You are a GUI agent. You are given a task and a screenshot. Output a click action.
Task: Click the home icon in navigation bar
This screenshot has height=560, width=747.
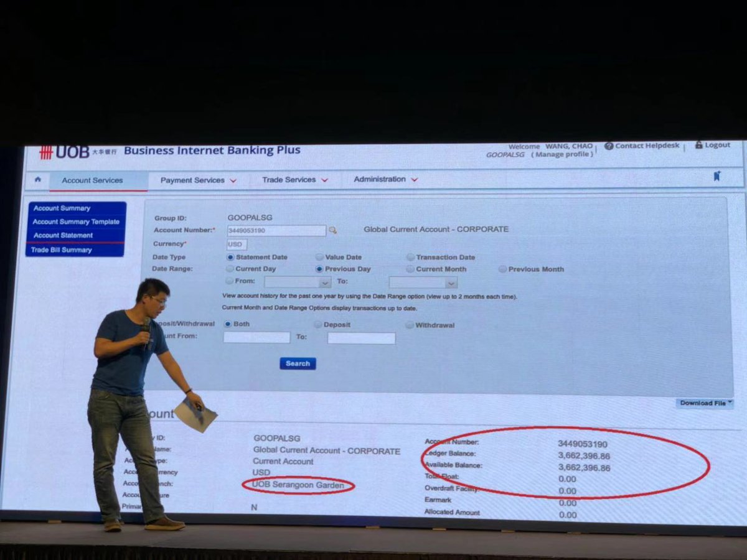point(38,179)
